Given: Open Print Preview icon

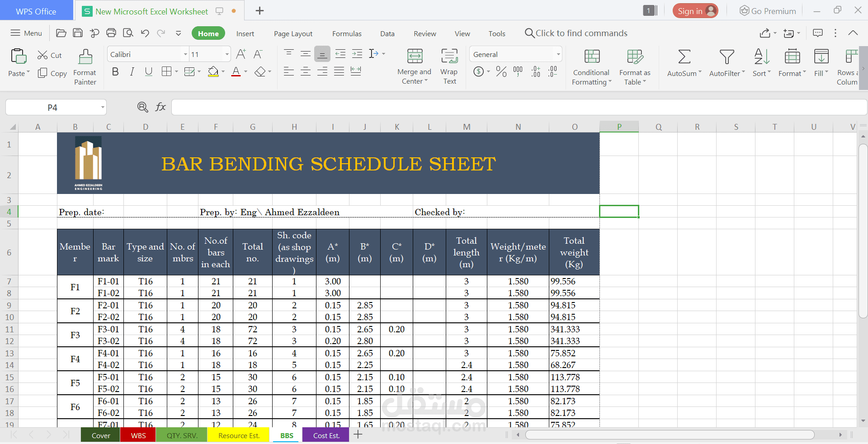Looking at the screenshot, I should tap(128, 33).
